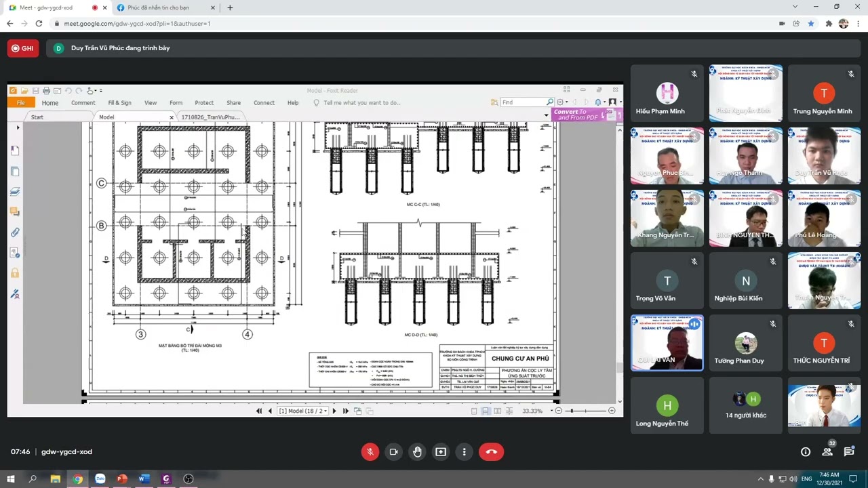Open the document tab list dropdown arrow
Image resolution: width=868 pixels, height=488 pixels.
[547, 116]
